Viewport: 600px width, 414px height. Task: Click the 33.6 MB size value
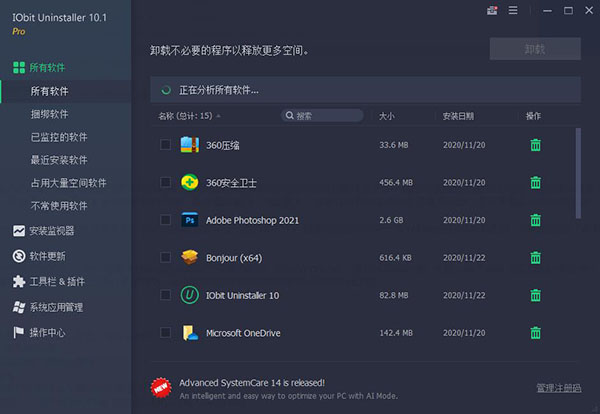point(394,145)
